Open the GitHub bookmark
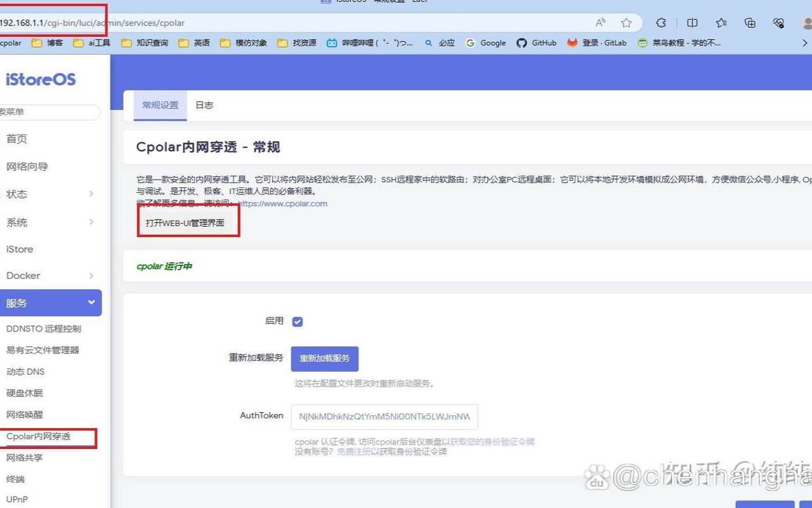The width and height of the screenshot is (812, 508). point(536,43)
